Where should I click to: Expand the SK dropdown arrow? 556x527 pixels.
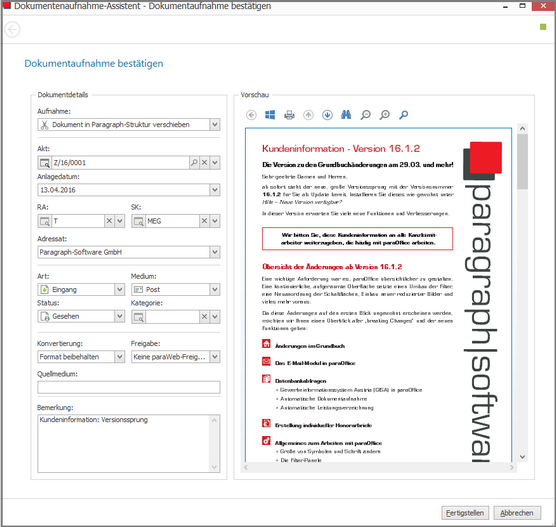pos(215,221)
